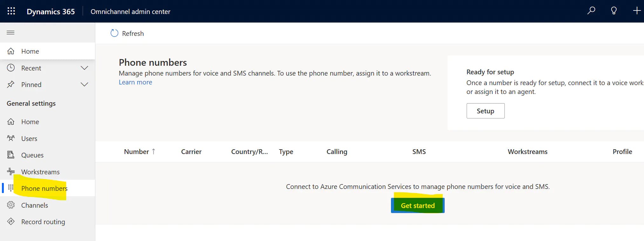This screenshot has height=241, width=644.
Task: Open Queues in the sidebar
Action: point(48,155)
